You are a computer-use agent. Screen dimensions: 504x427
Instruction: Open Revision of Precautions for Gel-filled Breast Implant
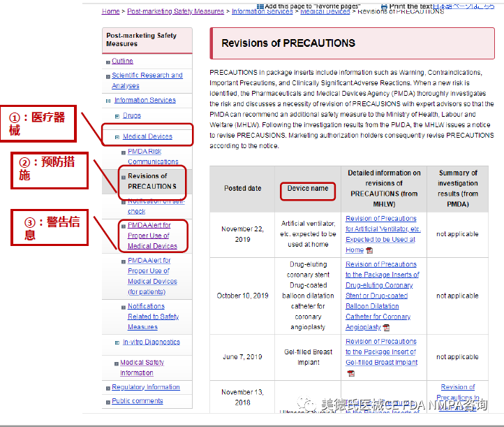point(381,352)
